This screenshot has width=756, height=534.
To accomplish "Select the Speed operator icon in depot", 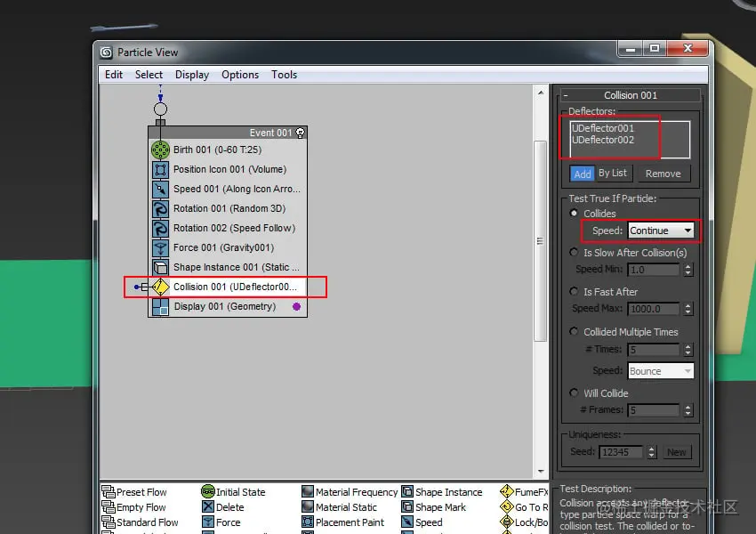I will click(x=407, y=522).
